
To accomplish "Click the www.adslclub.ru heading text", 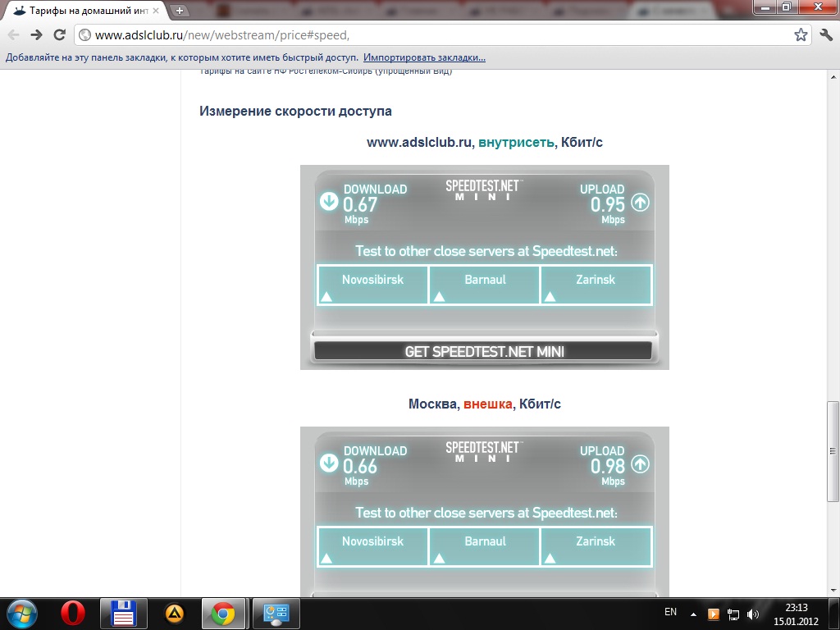I will pos(419,143).
